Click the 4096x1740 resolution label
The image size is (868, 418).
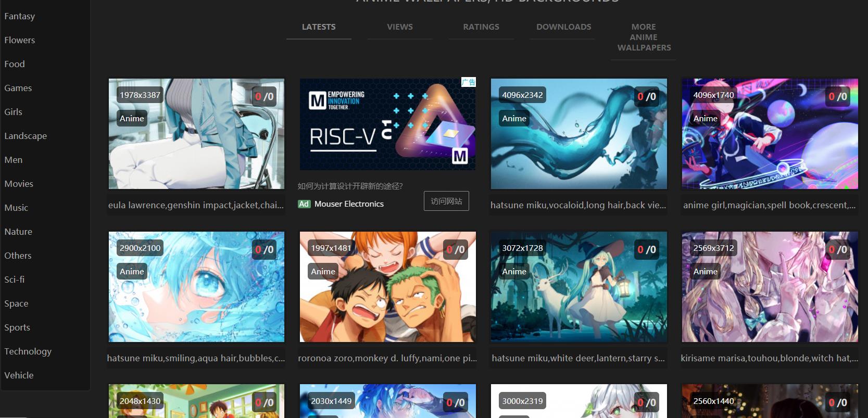[713, 95]
